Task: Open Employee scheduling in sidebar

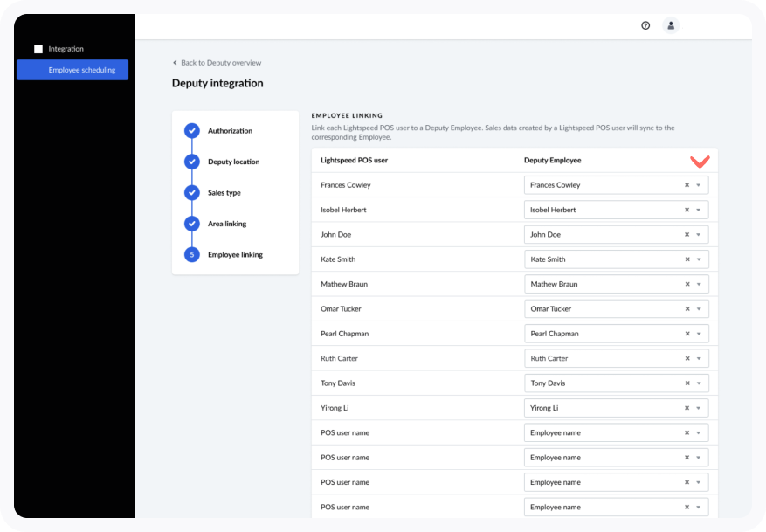Action: pyautogui.click(x=72, y=70)
